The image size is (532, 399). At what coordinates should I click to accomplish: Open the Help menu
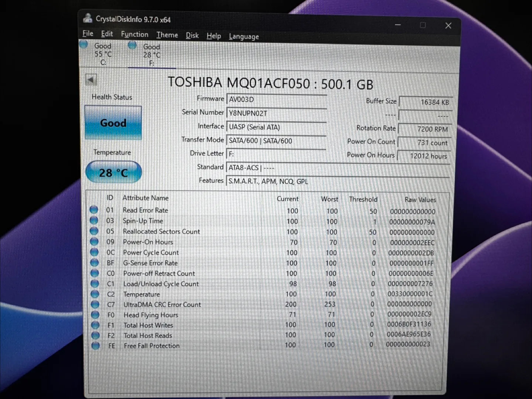(214, 36)
